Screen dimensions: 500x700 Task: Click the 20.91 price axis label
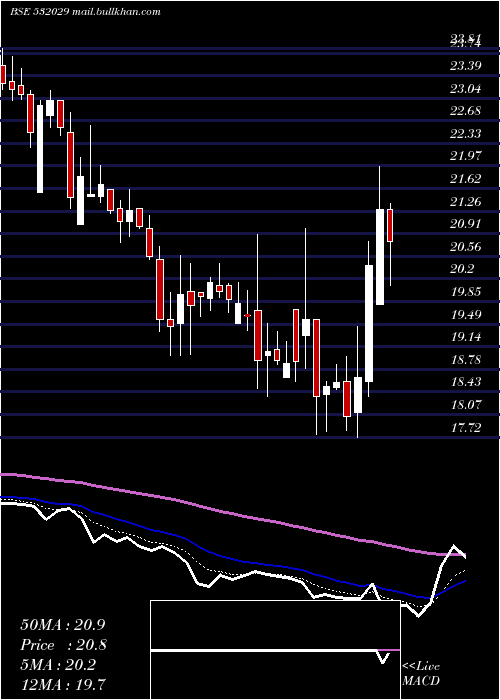tap(466, 224)
